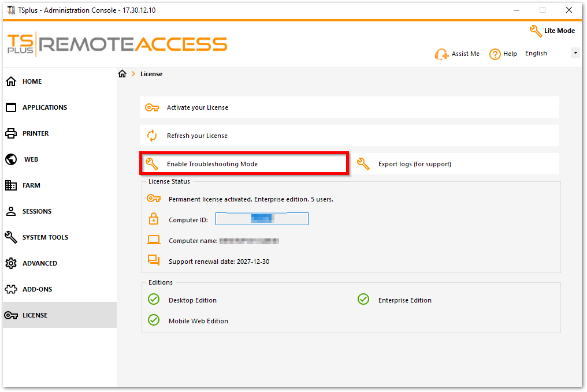587x392 pixels.
Task: Select System Tools in the sidebar
Action: [x=45, y=237]
